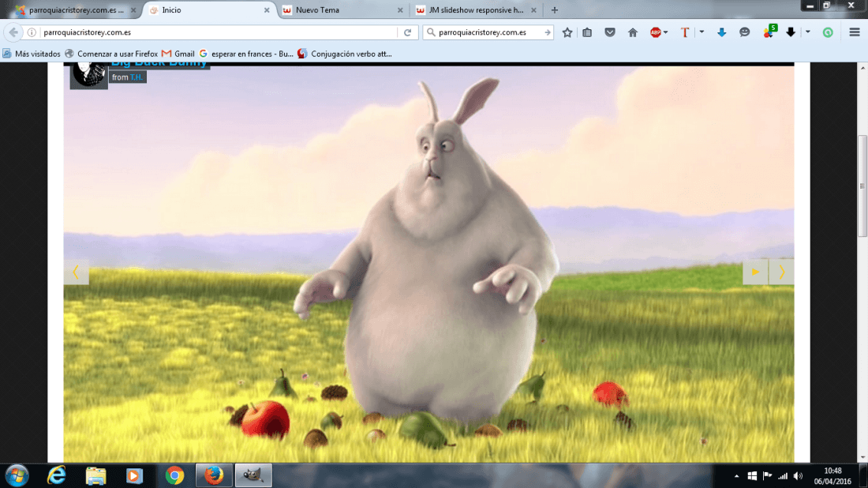
Task: Open colorful extension icon with badge 5
Action: [x=769, y=32]
